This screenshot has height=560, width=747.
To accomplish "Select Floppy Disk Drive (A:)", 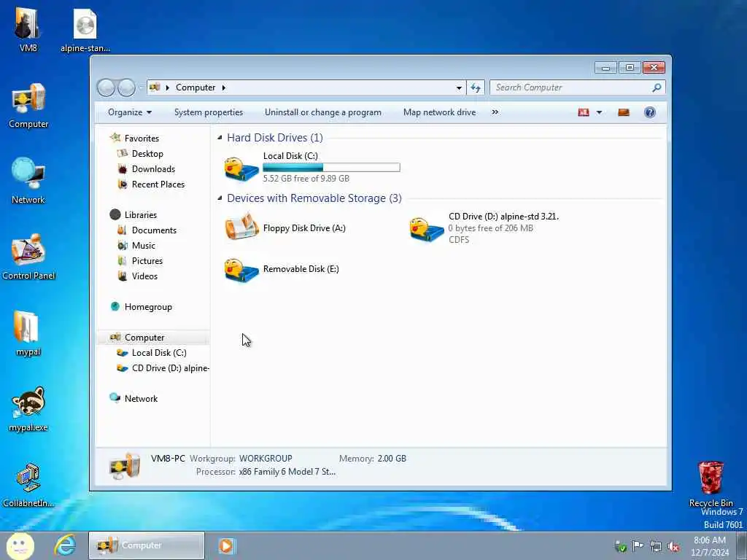I will [285, 228].
